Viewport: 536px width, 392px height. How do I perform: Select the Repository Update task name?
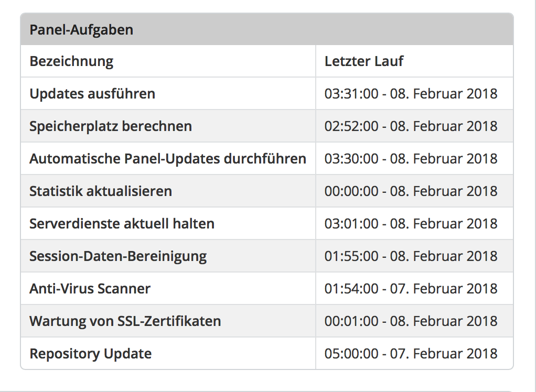[91, 354]
